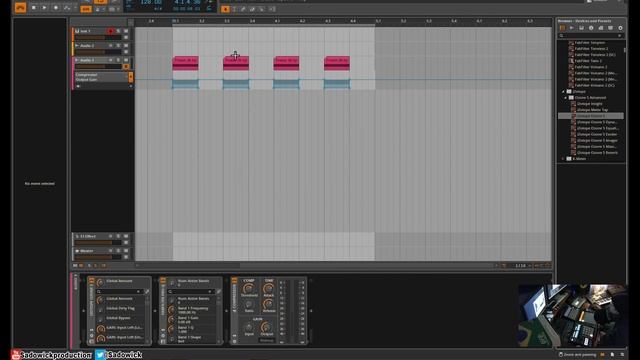
Task: Click the first device parameter search field
Action: click(x=119, y=291)
